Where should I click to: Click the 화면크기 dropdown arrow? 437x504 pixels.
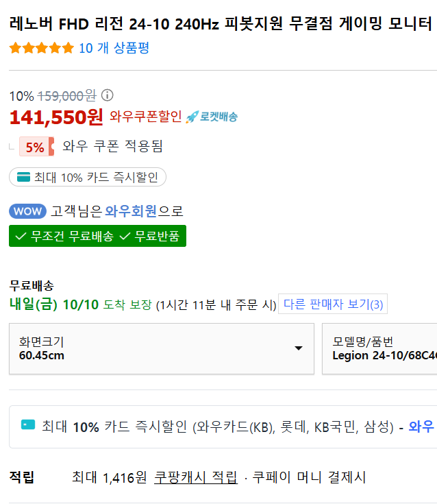pos(299,348)
